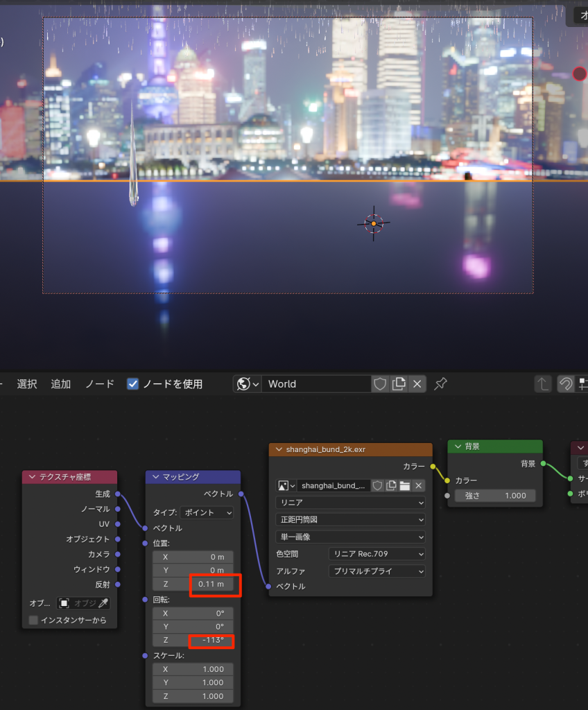Open the world browse dropdown with globe icon
Image resolution: width=588 pixels, height=710 pixels.
[x=248, y=384]
